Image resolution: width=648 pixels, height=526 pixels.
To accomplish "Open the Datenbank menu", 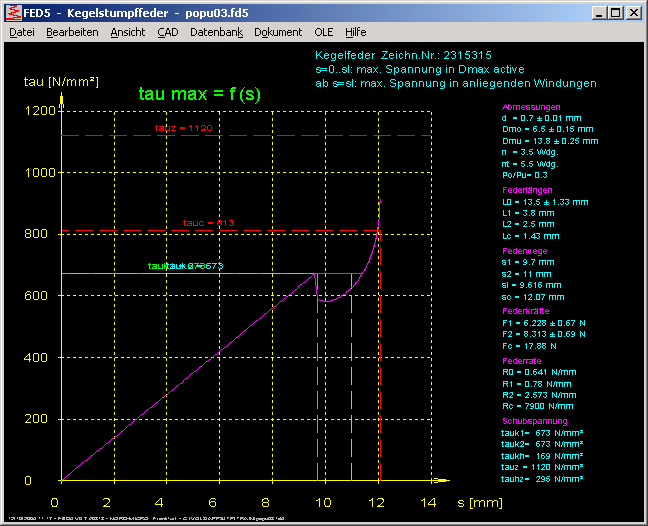I will point(216,32).
